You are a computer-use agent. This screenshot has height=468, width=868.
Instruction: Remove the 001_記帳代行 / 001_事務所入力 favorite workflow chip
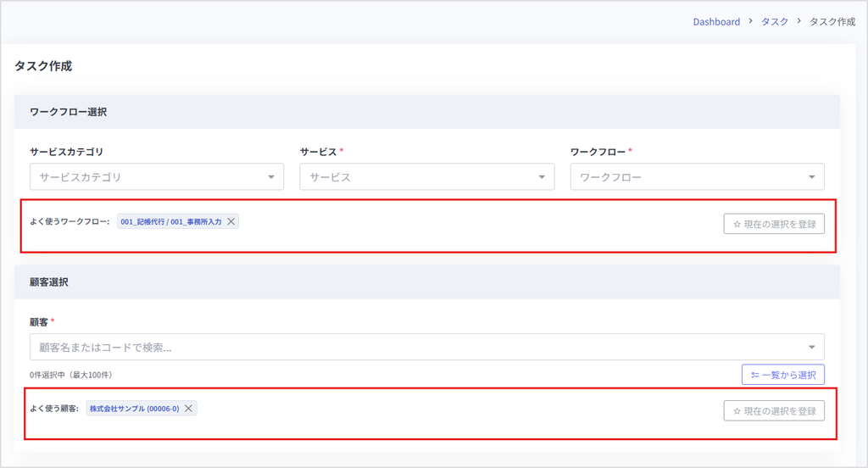231,221
